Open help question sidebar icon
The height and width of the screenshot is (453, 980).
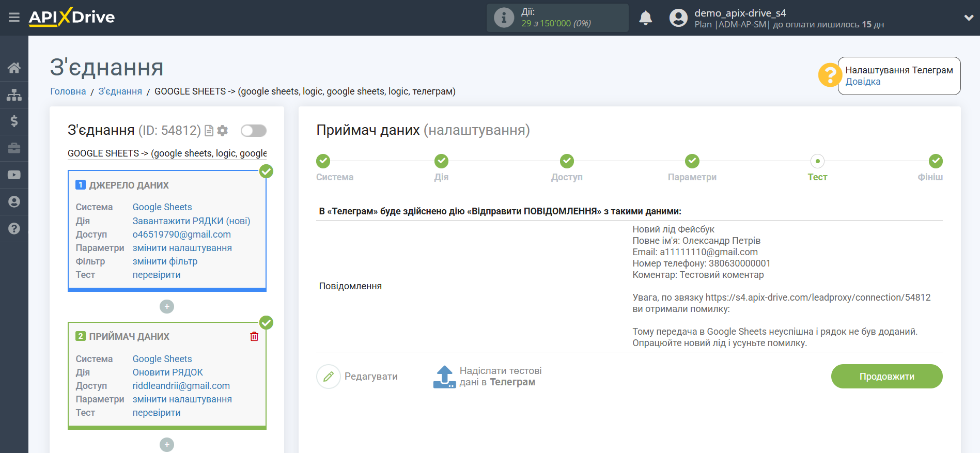click(14, 228)
